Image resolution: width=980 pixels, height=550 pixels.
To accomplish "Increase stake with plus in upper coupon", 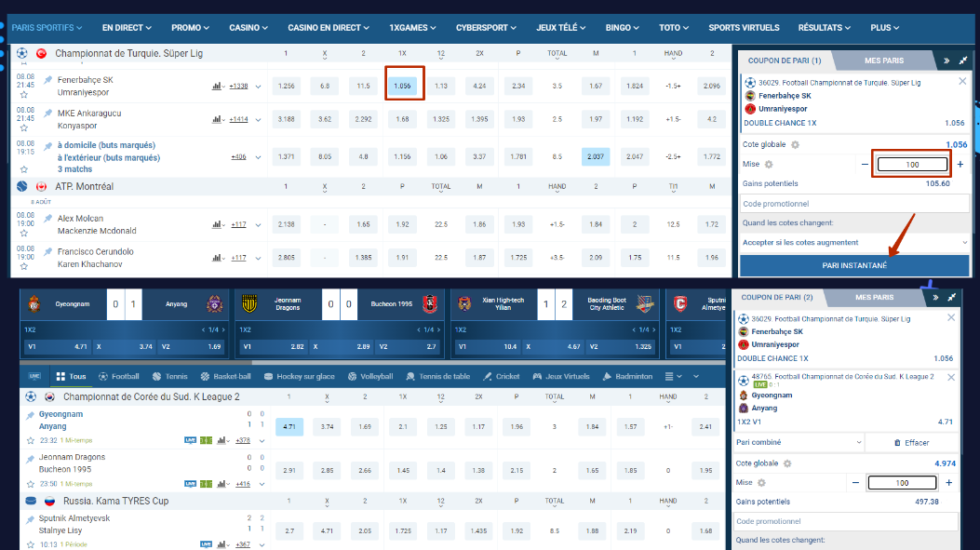I will (960, 165).
